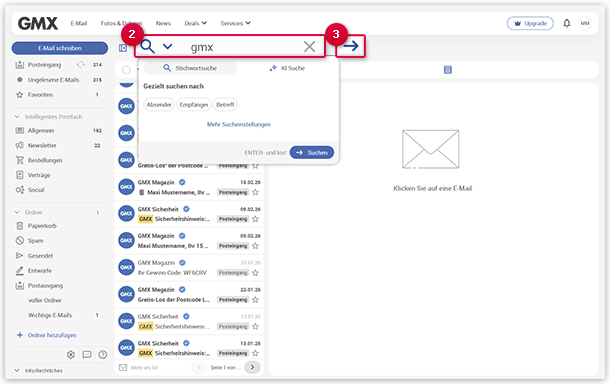Open the E-Mail navigation item
610x384 pixels.
click(79, 23)
